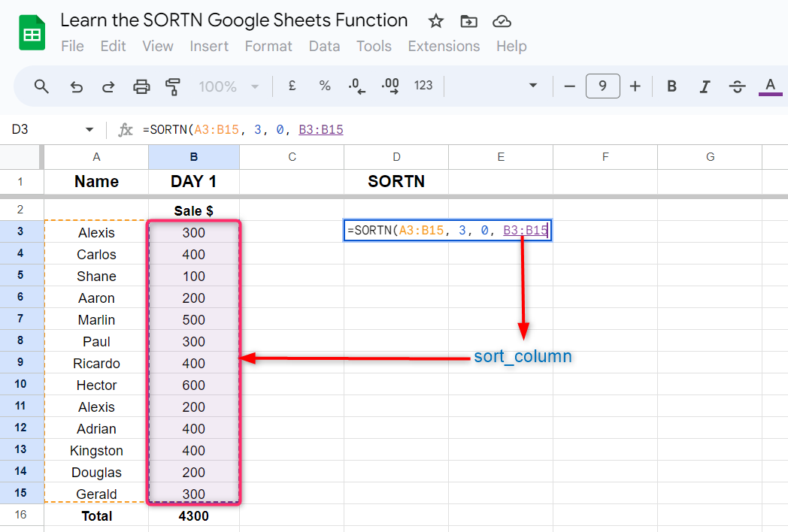788x532 pixels.
Task: Format as currency with pound icon
Action: click(x=292, y=86)
